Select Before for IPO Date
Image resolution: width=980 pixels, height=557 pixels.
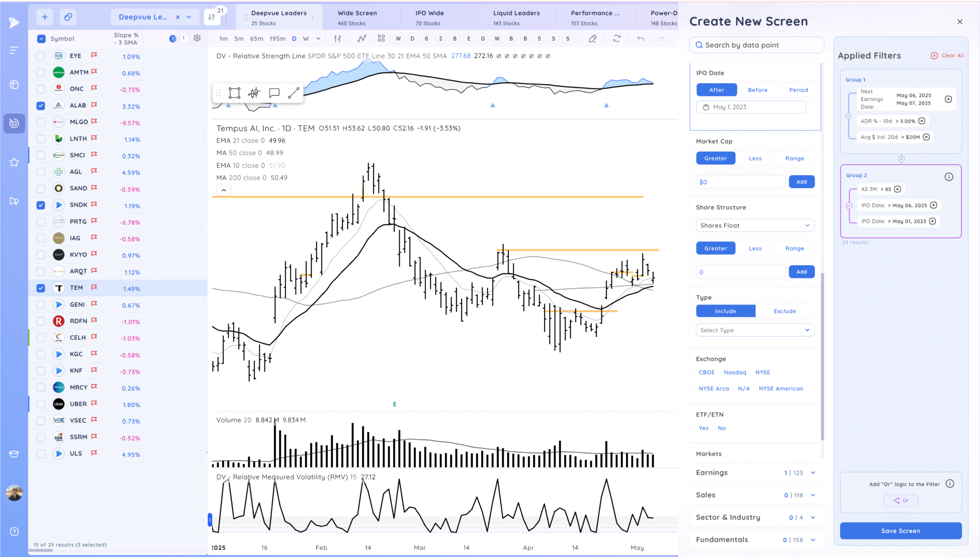[758, 90]
